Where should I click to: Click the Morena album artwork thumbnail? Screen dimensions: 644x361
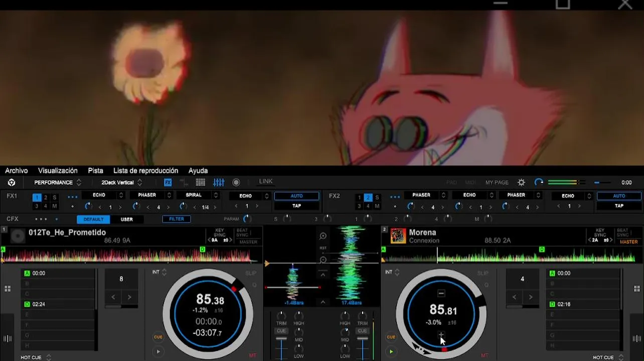398,236
